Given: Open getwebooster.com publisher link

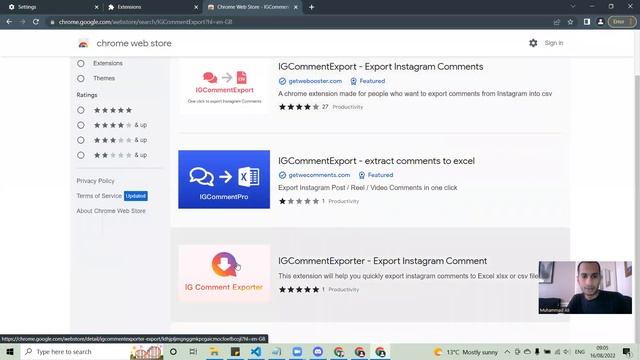Looking at the screenshot, I should click(315, 81).
